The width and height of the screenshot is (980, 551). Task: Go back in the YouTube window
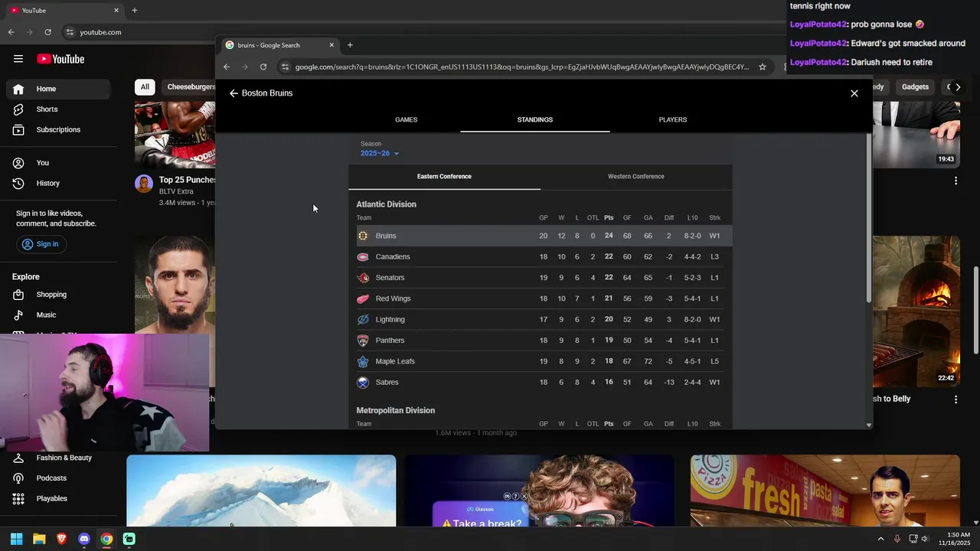[11, 32]
